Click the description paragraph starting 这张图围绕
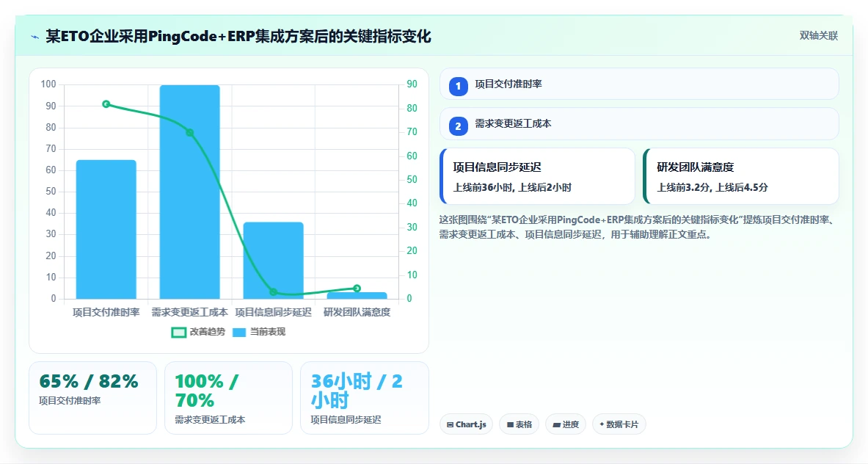 [637, 227]
